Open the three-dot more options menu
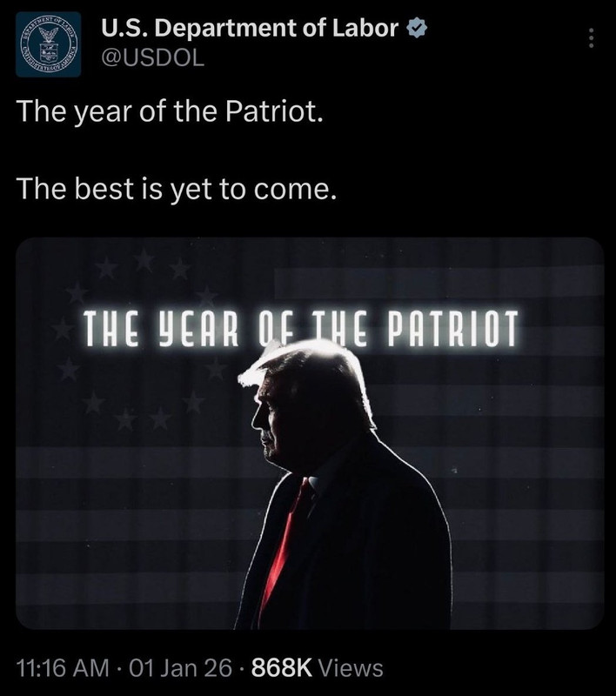This screenshot has height=696, width=616. [591, 38]
